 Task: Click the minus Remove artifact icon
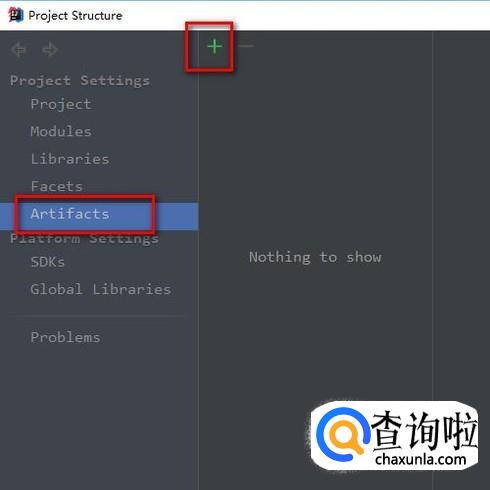[x=247, y=46]
